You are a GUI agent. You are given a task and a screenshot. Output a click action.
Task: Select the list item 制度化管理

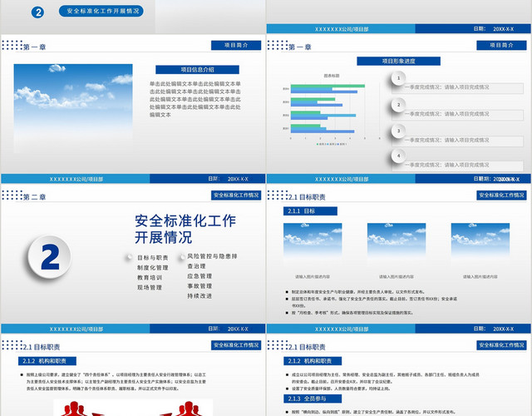pyautogui.click(x=153, y=268)
